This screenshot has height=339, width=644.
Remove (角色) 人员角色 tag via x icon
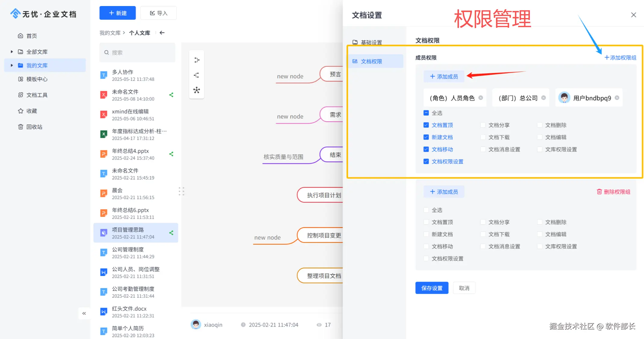(x=481, y=98)
